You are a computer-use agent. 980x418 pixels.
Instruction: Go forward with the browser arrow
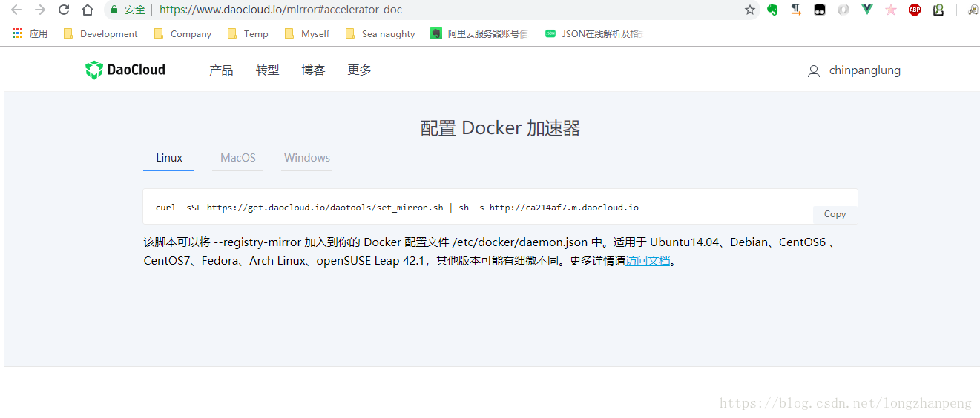point(40,10)
